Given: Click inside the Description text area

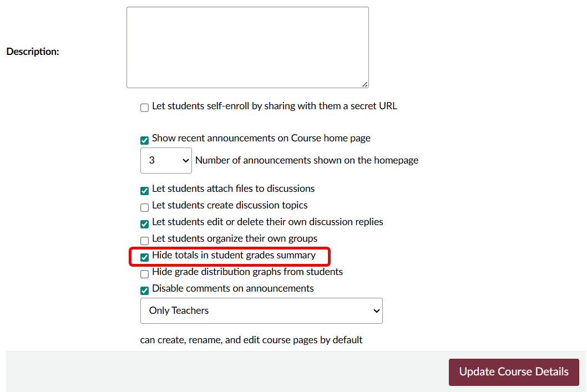Looking at the screenshot, I should pyautogui.click(x=247, y=47).
